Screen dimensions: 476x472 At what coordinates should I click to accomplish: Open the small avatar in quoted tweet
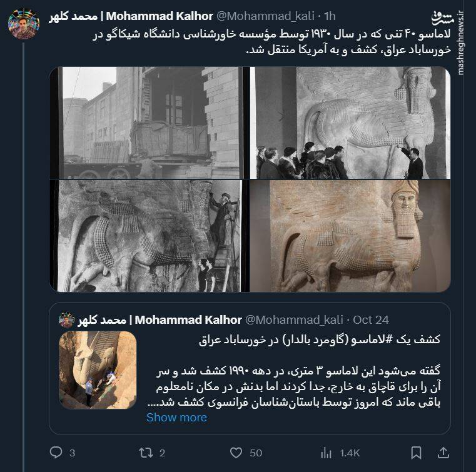click(66, 320)
